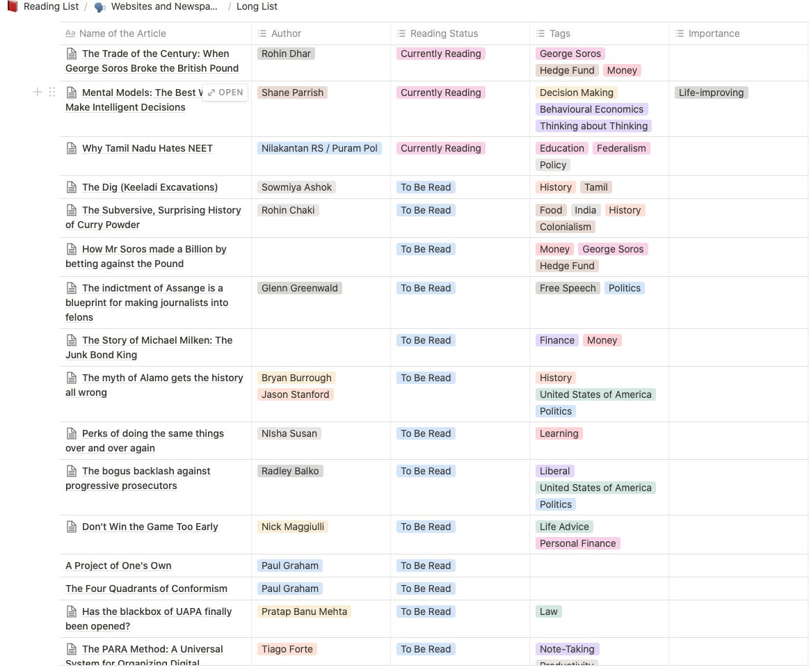Viewport: 809px width, 672px height.
Task: Click the speech icon beside Websites and Newspa...
Action: coord(100,7)
